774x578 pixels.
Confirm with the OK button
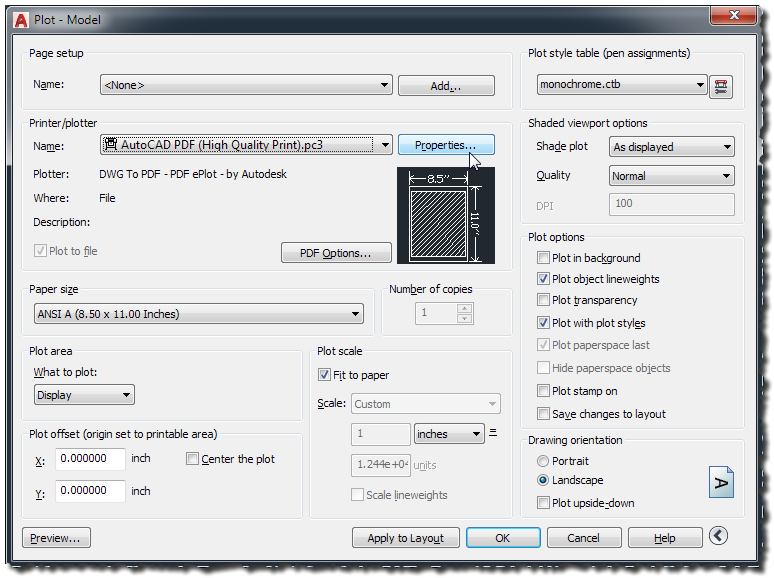pyautogui.click(x=503, y=538)
